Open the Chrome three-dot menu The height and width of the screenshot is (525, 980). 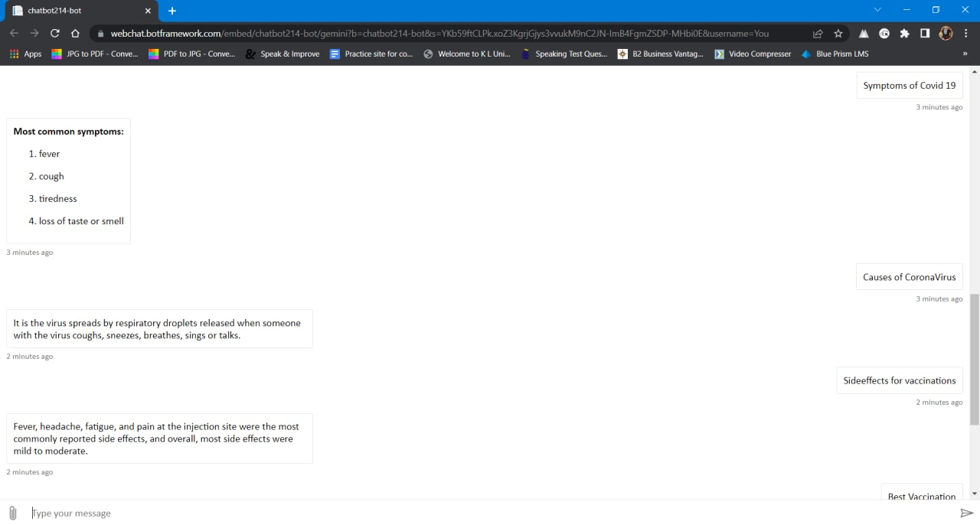click(966, 34)
